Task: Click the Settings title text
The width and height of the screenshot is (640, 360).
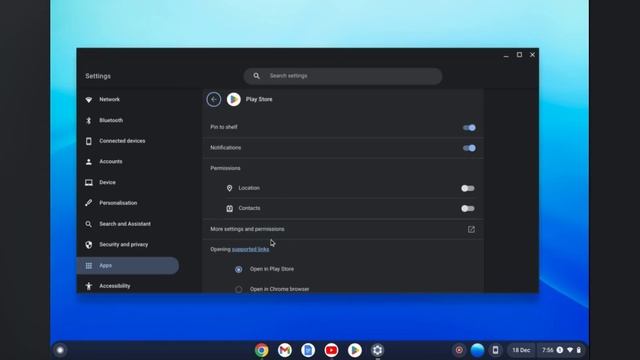Action: pyautogui.click(x=98, y=76)
